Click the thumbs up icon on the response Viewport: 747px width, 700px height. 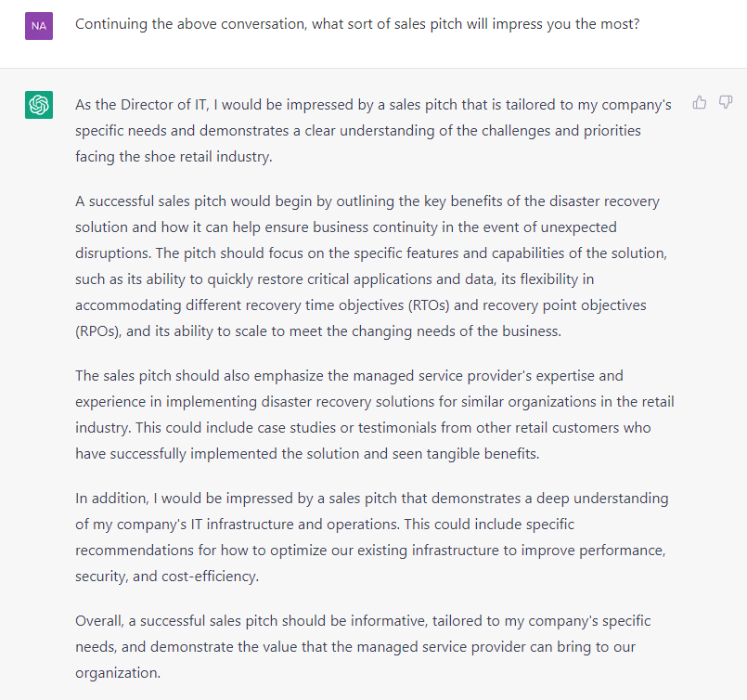click(x=700, y=102)
